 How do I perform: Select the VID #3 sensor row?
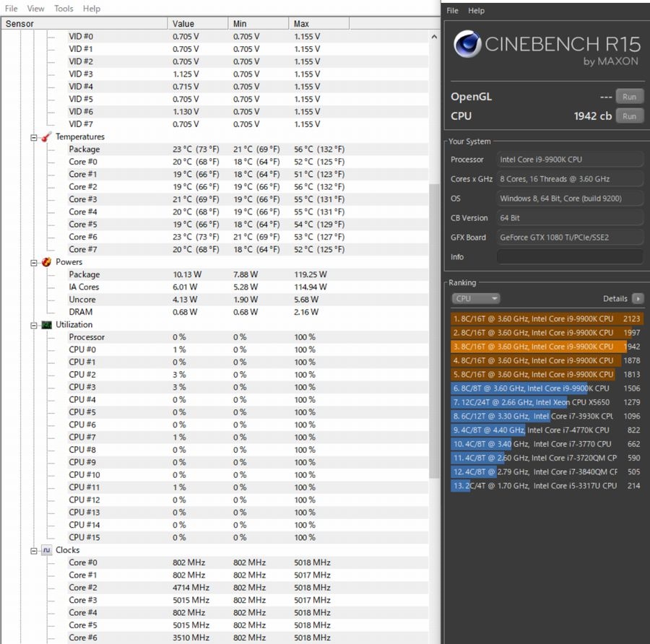click(248, 74)
